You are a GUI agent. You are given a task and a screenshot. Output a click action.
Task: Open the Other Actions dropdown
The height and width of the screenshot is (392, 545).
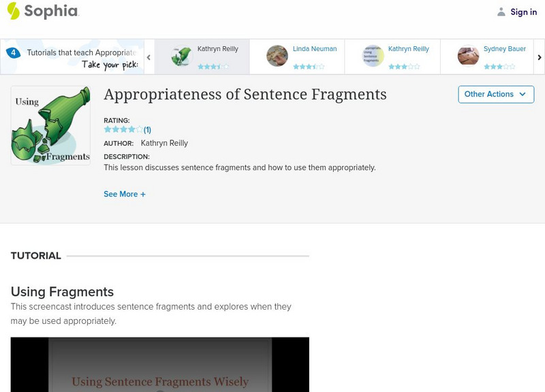(x=495, y=95)
